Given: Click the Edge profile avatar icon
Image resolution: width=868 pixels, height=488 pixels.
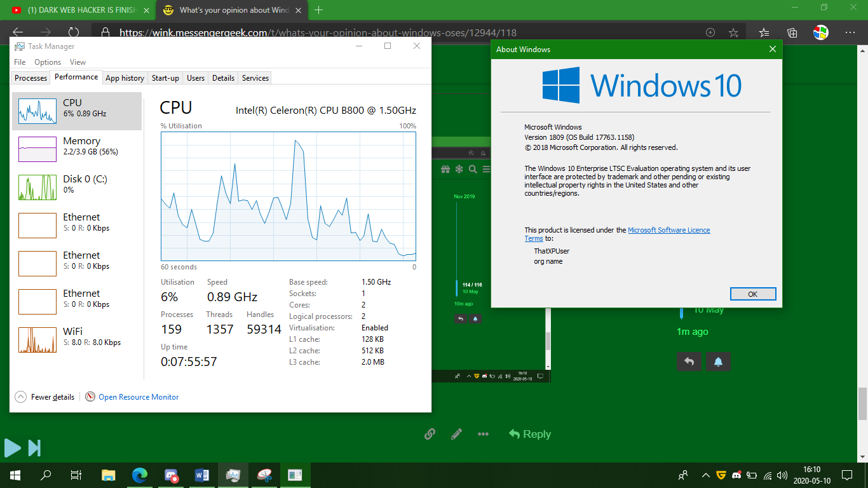Looking at the screenshot, I should (821, 32).
